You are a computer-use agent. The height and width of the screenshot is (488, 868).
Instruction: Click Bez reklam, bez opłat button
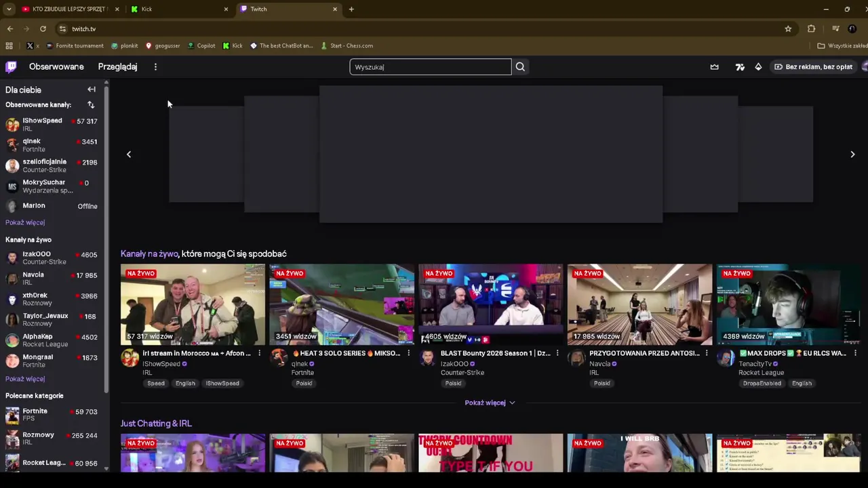coord(813,66)
